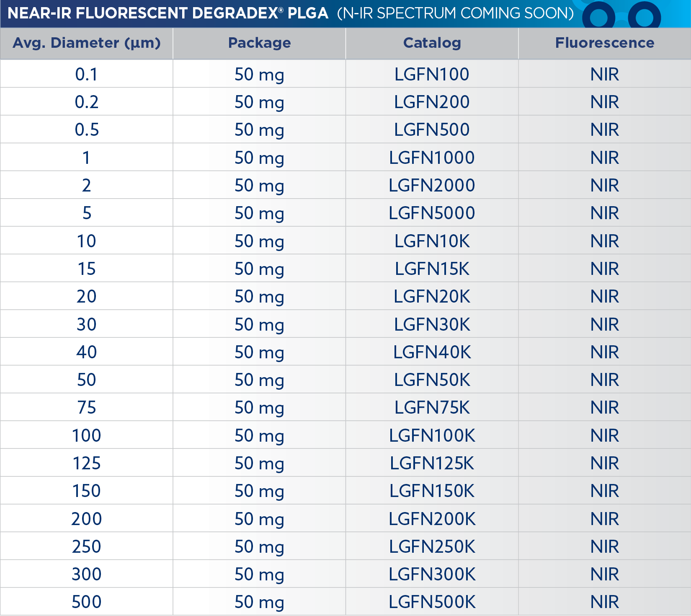Click diameter value 5 in LGFN5000 row
The width and height of the screenshot is (691, 616).
click(87, 213)
